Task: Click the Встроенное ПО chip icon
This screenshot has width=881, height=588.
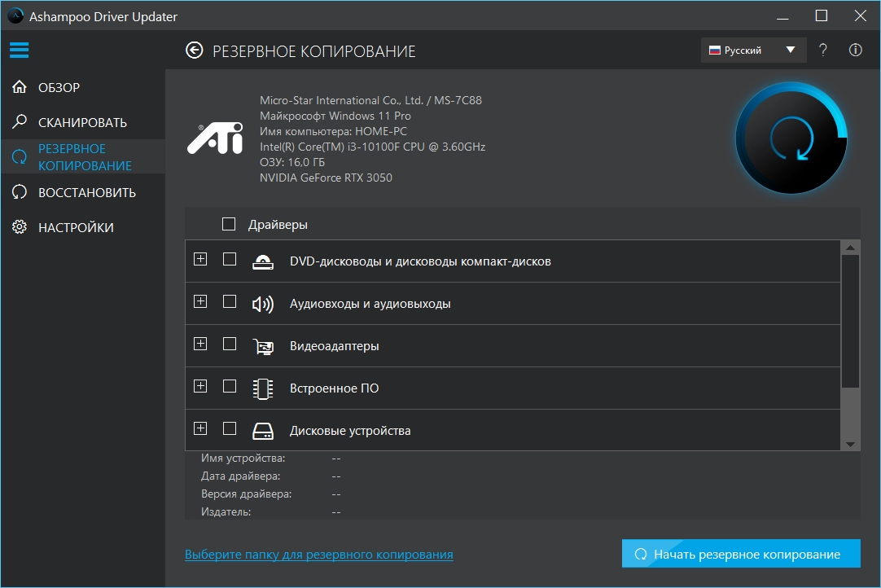Action: tap(262, 388)
